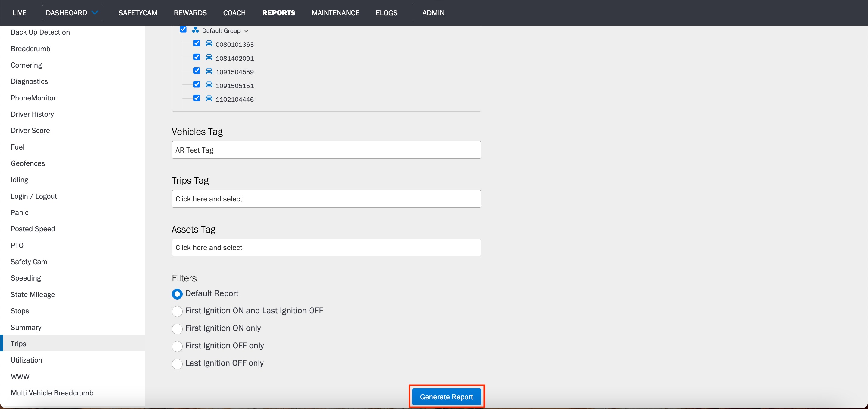Select the Default Report filter
This screenshot has width=868, height=409.
(x=177, y=294)
